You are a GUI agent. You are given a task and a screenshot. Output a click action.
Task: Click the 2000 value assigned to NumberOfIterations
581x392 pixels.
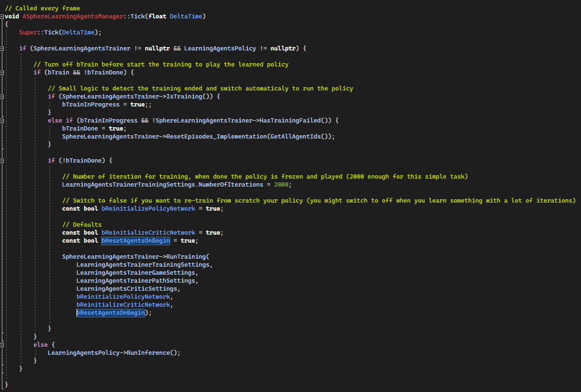[281, 185]
